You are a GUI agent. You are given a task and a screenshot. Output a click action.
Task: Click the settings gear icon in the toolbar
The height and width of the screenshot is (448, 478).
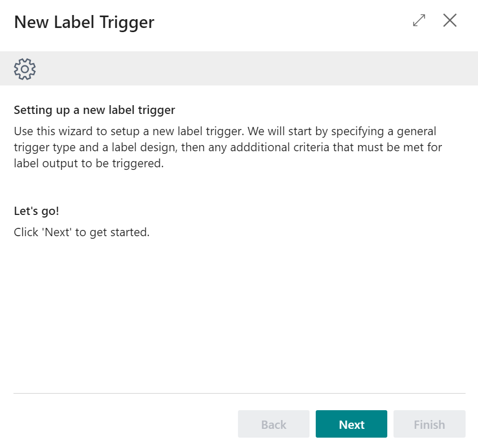(x=24, y=68)
